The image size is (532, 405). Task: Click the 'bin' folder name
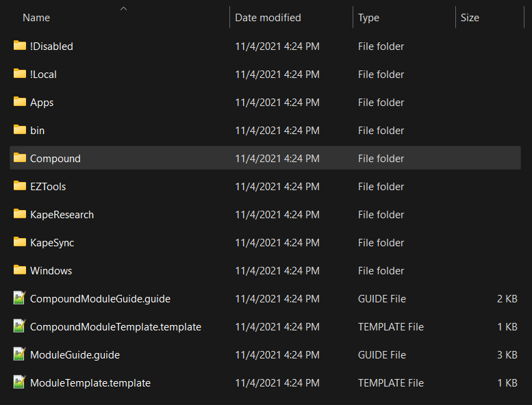pyautogui.click(x=38, y=131)
